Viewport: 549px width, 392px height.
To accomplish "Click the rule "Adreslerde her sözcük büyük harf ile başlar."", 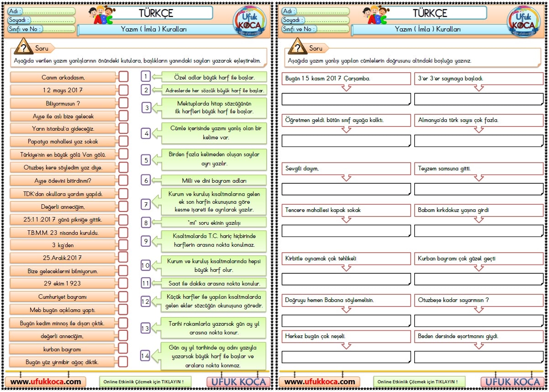I will tap(214, 90).
